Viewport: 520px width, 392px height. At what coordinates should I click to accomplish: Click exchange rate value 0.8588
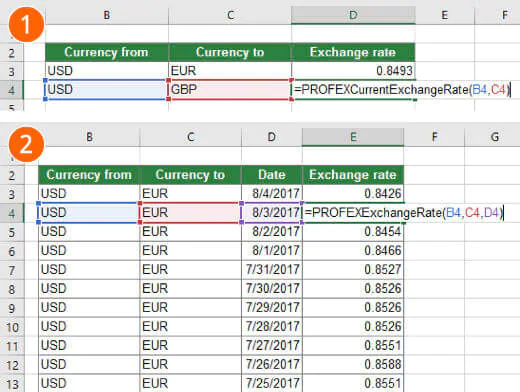pos(353,364)
